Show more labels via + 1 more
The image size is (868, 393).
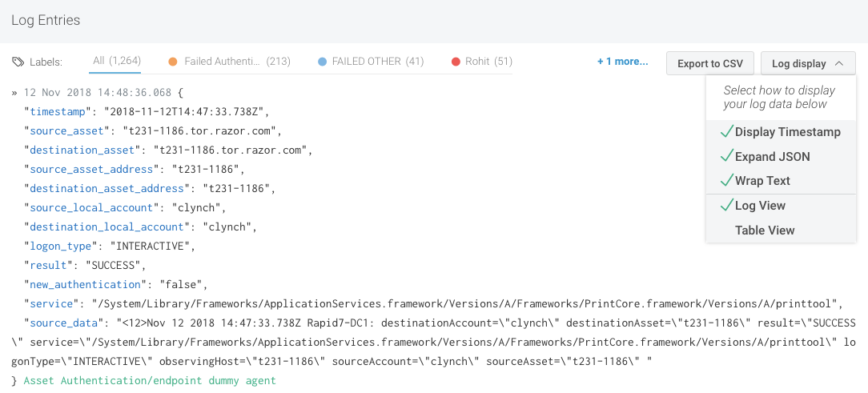(x=622, y=62)
